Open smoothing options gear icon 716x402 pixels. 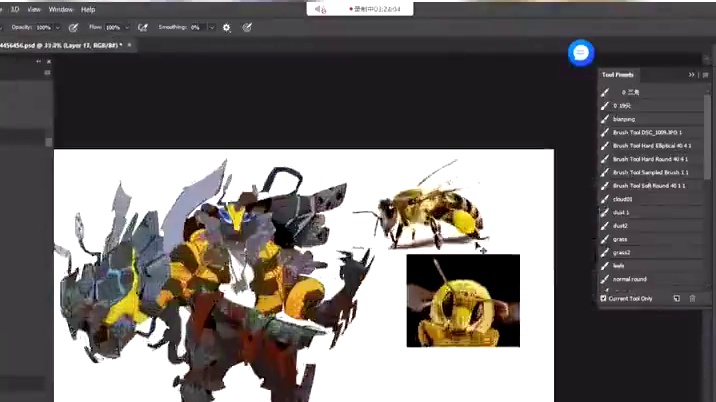coord(226,28)
